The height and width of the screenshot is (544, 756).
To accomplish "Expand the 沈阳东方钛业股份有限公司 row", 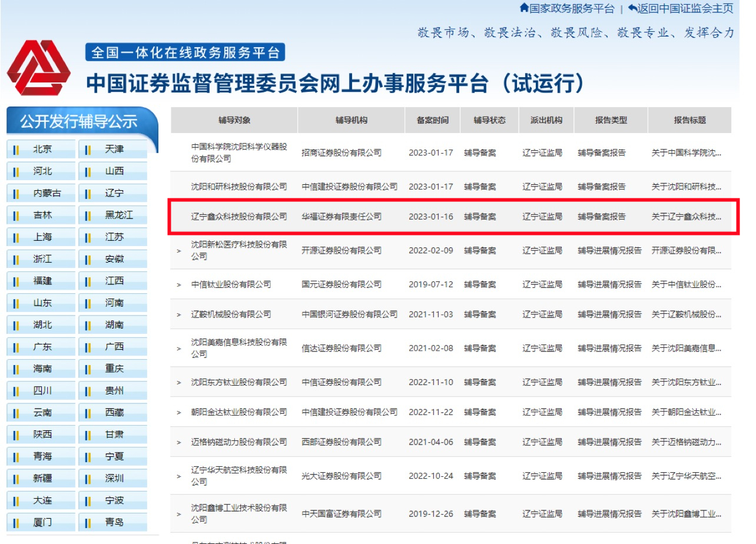I will tap(179, 383).
